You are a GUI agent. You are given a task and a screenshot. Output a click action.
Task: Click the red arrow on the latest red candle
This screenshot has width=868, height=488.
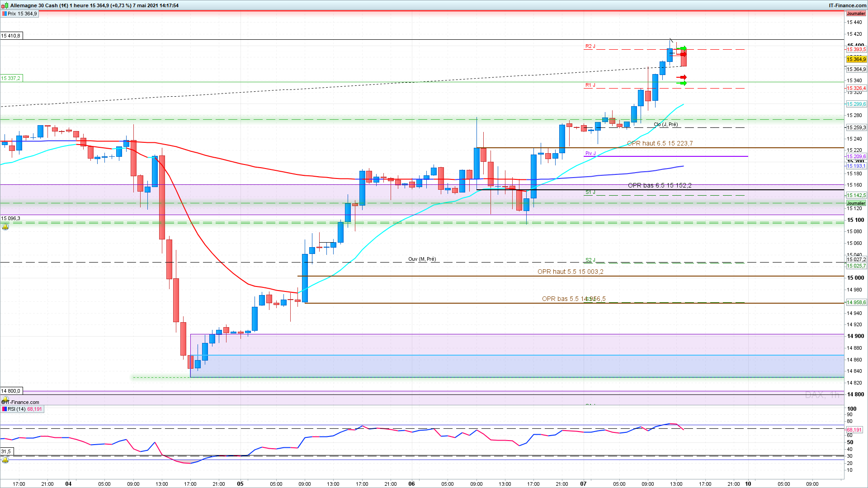point(683,54)
